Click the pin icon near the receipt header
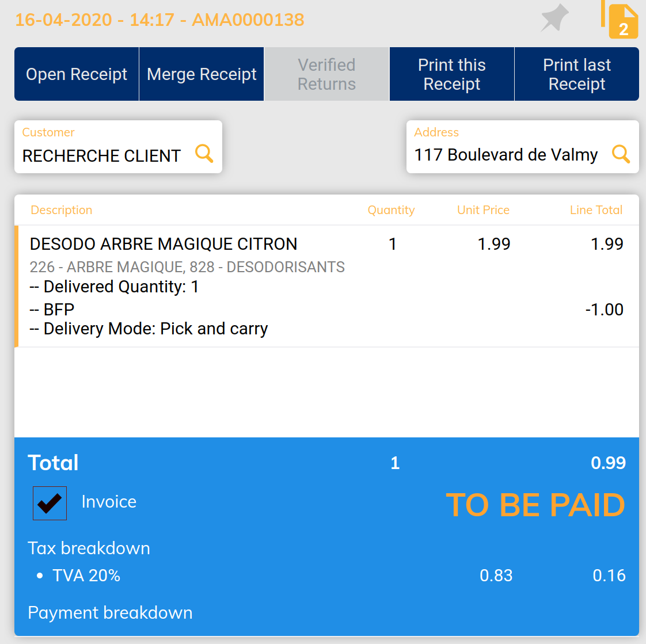 tap(554, 18)
